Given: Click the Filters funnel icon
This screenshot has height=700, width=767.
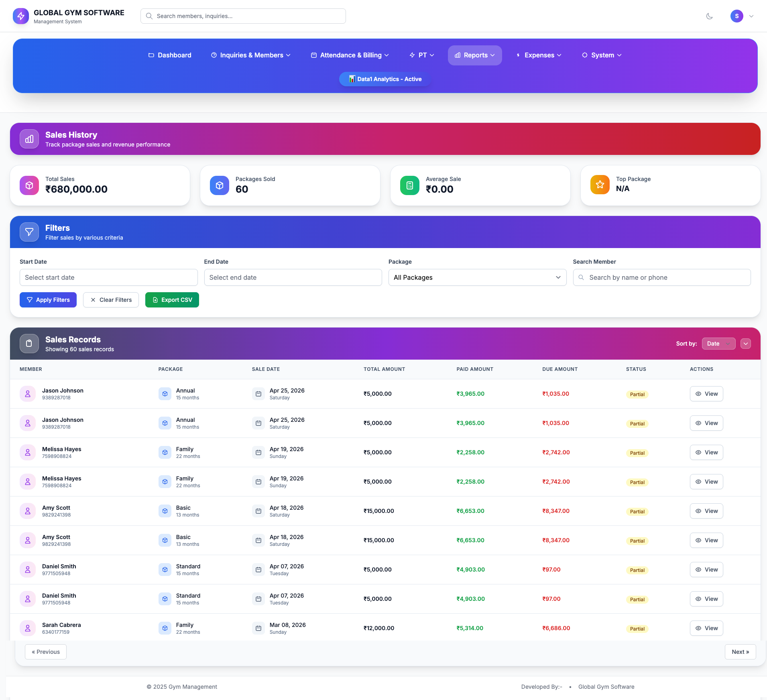Looking at the screenshot, I should click(29, 232).
